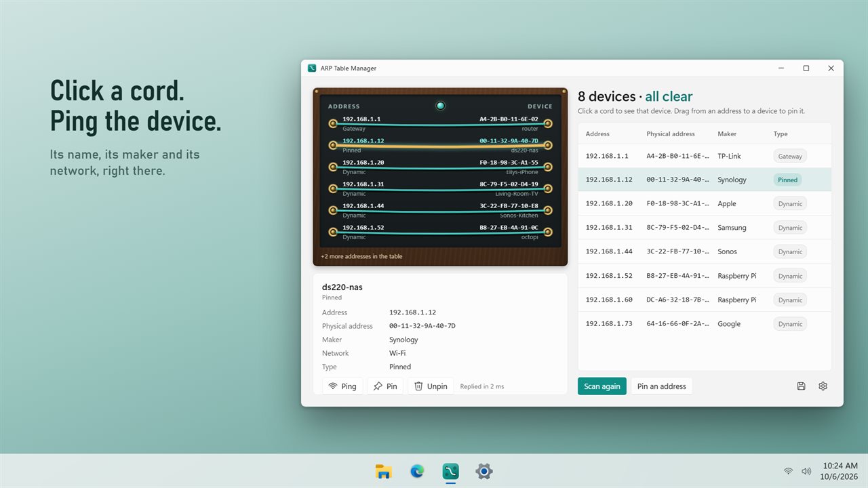
Task: Sort by the Maker column header
Action: [727, 134]
